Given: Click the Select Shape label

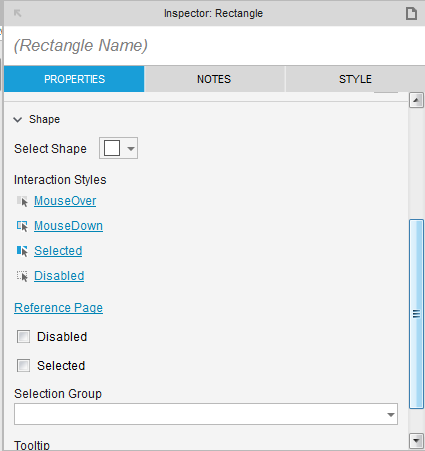Looking at the screenshot, I should coord(50,149).
